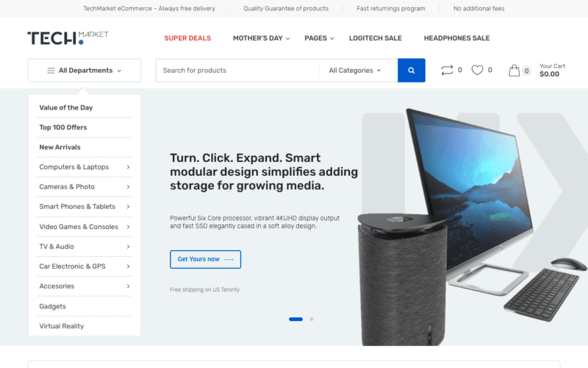Expand the TV & Audio submenu arrow
This screenshot has height=368, width=588.
(x=128, y=247)
